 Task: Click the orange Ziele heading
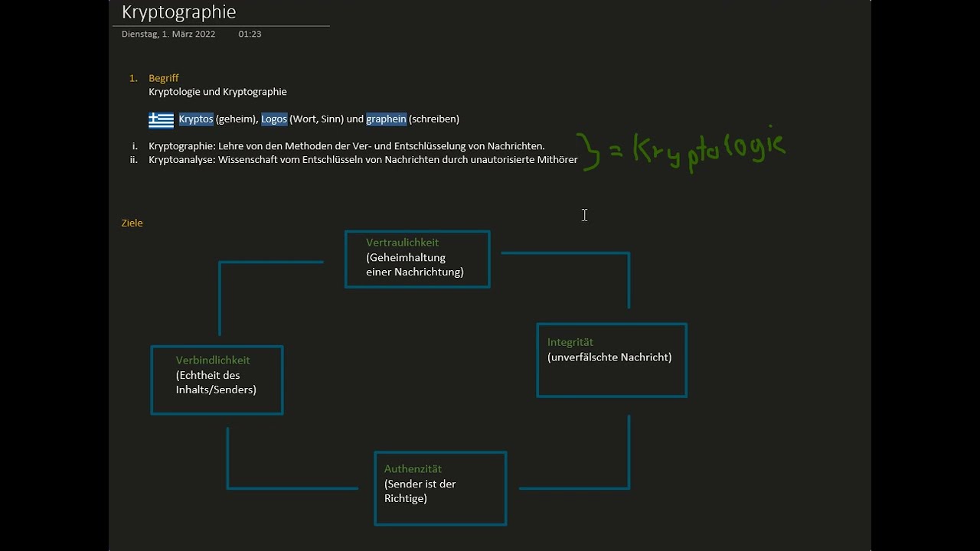[132, 223]
